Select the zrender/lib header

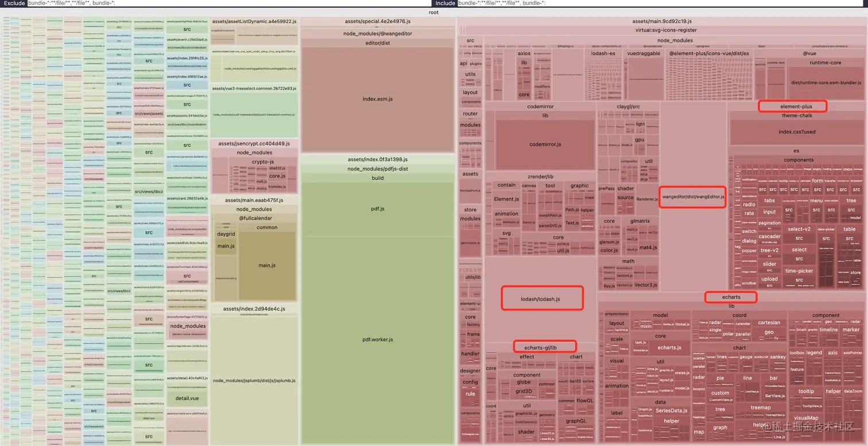pyautogui.click(x=540, y=177)
